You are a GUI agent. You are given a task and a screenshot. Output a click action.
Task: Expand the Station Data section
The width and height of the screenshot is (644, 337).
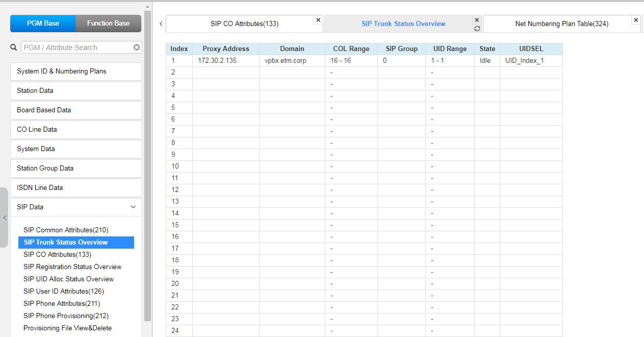[75, 91]
